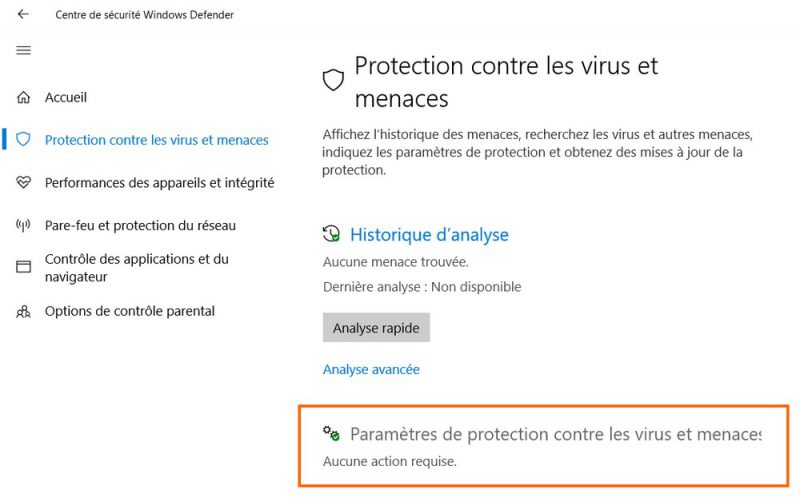Open Accueil in the sidebar
Image resolution: width=800 pixels, height=498 pixels.
[66, 98]
